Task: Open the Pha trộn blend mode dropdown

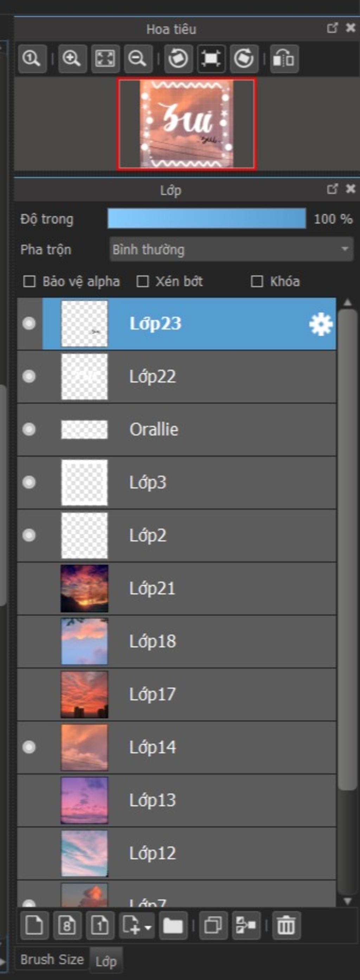Action: pyautogui.click(x=232, y=249)
